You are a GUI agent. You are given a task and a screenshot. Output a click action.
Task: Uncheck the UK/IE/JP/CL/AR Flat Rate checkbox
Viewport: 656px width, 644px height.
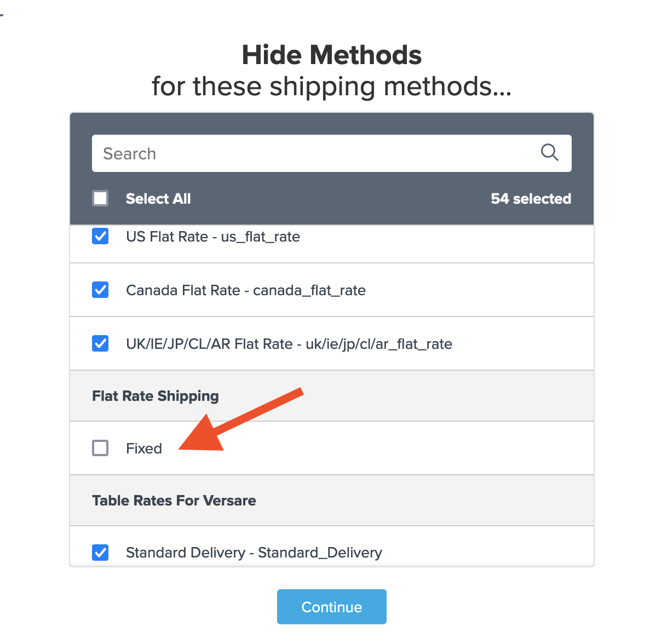pyautogui.click(x=100, y=343)
